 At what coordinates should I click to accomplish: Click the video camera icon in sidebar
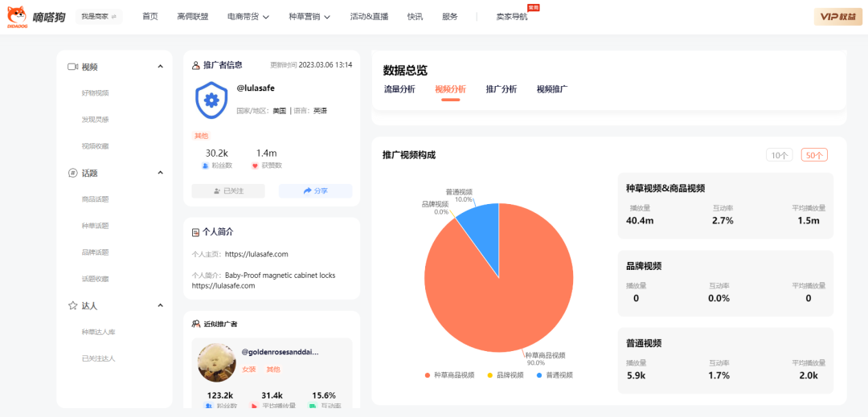(x=72, y=67)
